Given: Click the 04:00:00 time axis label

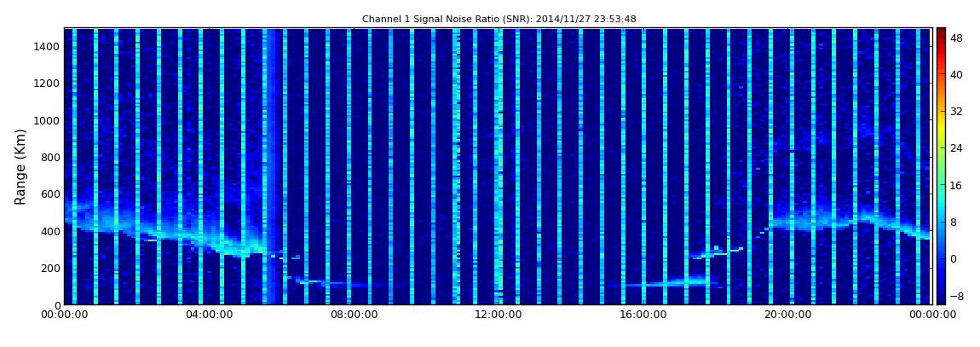Looking at the screenshot, I should [210, 315].
